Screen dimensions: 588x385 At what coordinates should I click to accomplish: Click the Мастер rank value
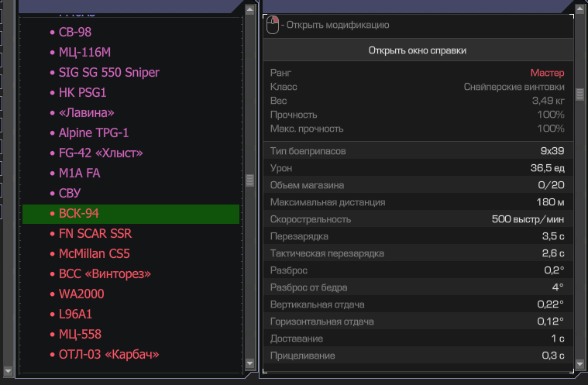pos(547,73)
